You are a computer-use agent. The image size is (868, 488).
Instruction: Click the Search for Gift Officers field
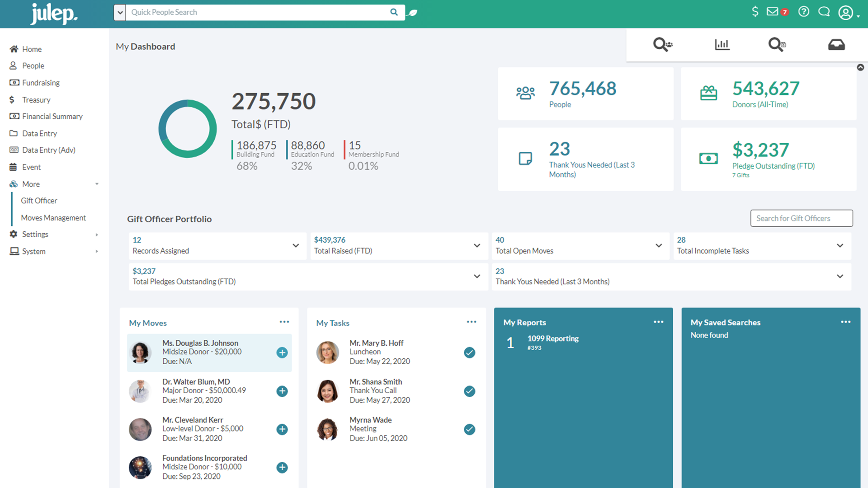(801, 218)
